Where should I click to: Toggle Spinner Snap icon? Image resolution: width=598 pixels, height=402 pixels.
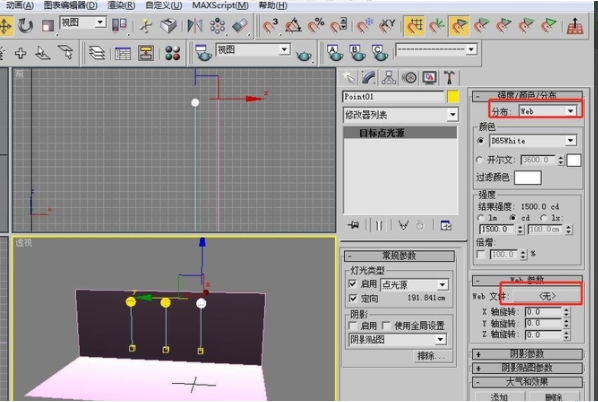coord(338,26)
